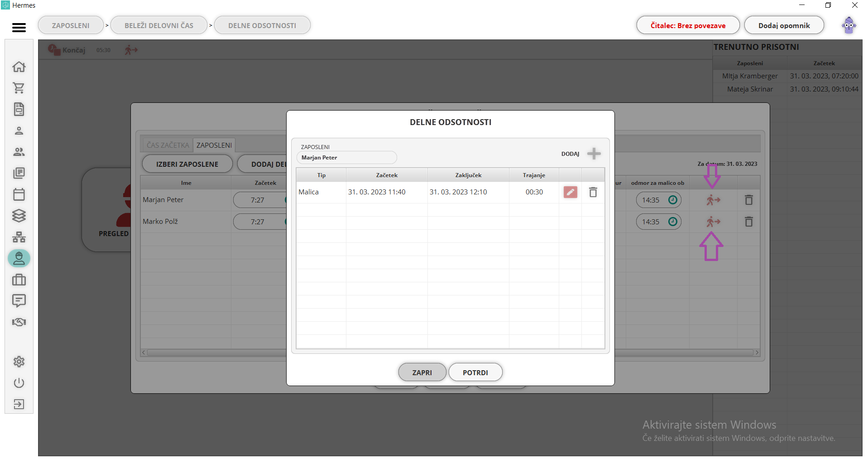This screenshot has width=868, height=464.
Task: Open calendar icon in sidebar
Action: (19, 194)
